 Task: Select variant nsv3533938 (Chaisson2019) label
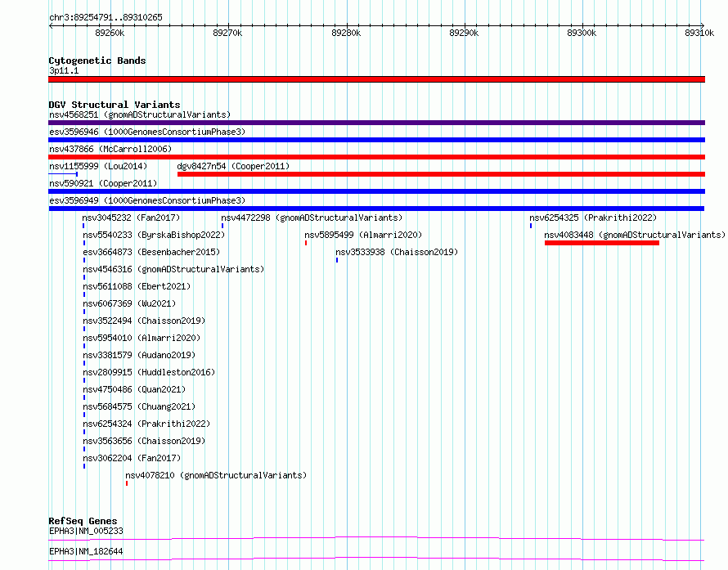(x=397, y=252)
